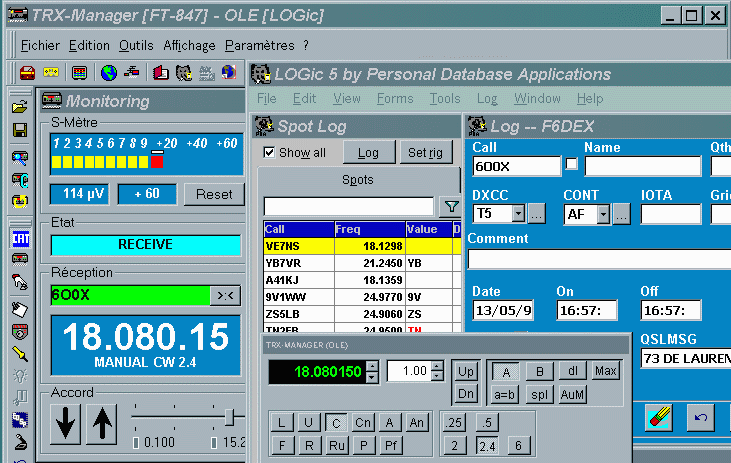Click the Up button
This screenshot has height=463, width=731.
[465, 371]
